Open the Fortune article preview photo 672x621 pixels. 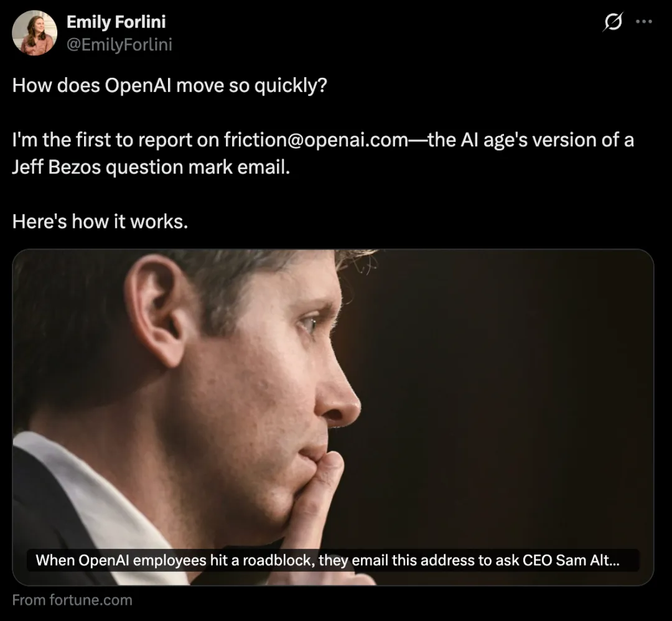coord(333,417)
